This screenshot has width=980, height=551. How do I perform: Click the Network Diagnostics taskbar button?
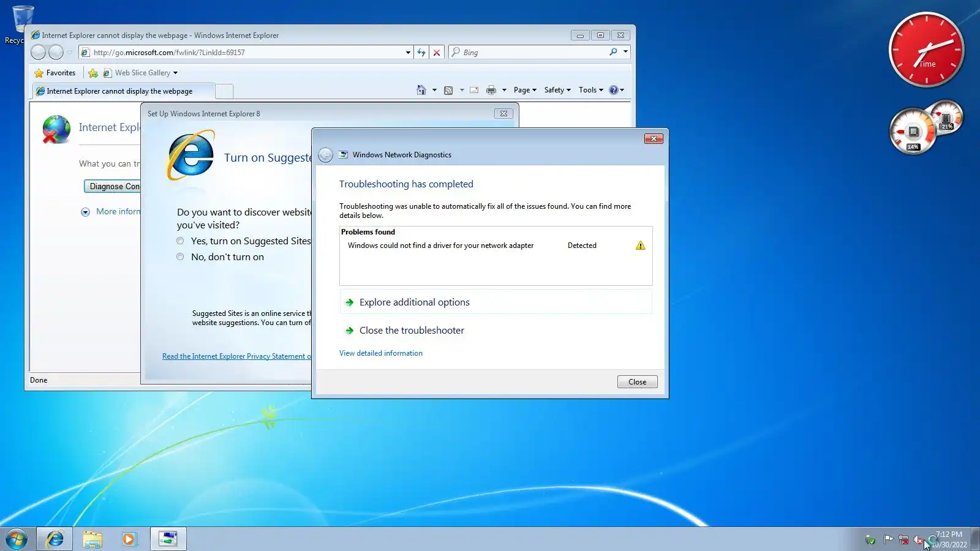click(168, 539)
